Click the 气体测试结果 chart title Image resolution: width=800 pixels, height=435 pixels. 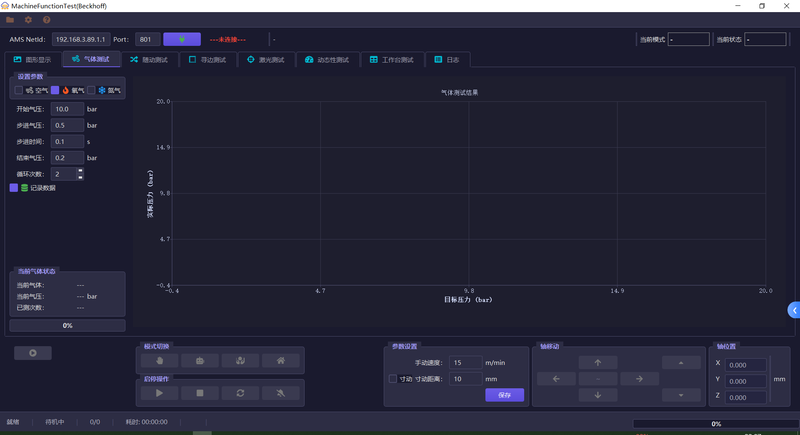pyautogui.click(x=459, y=93)
